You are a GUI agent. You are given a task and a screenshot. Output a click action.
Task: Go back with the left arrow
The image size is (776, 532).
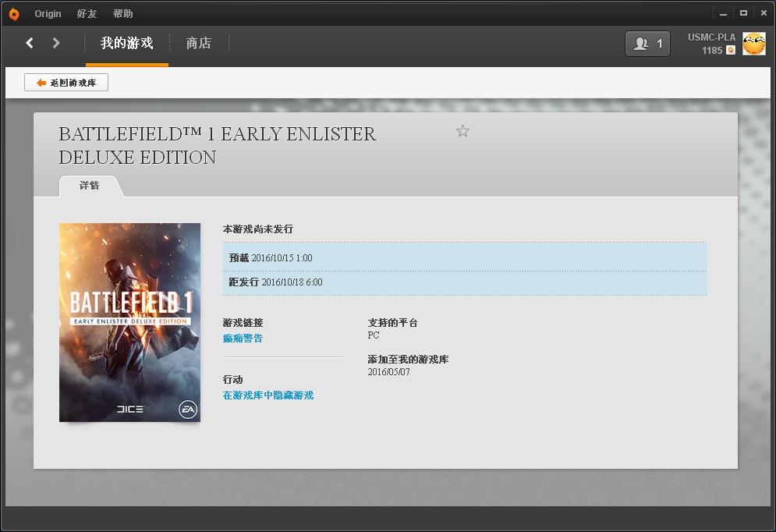point(30,43)
